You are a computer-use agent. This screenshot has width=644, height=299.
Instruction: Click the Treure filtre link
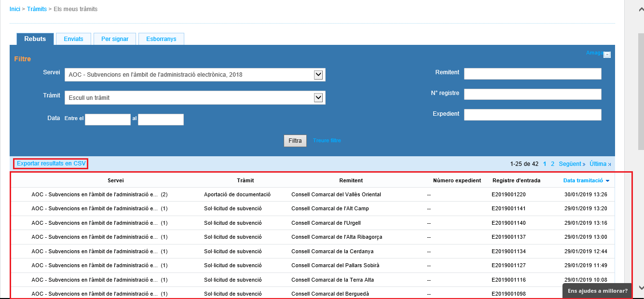[327, 141]
